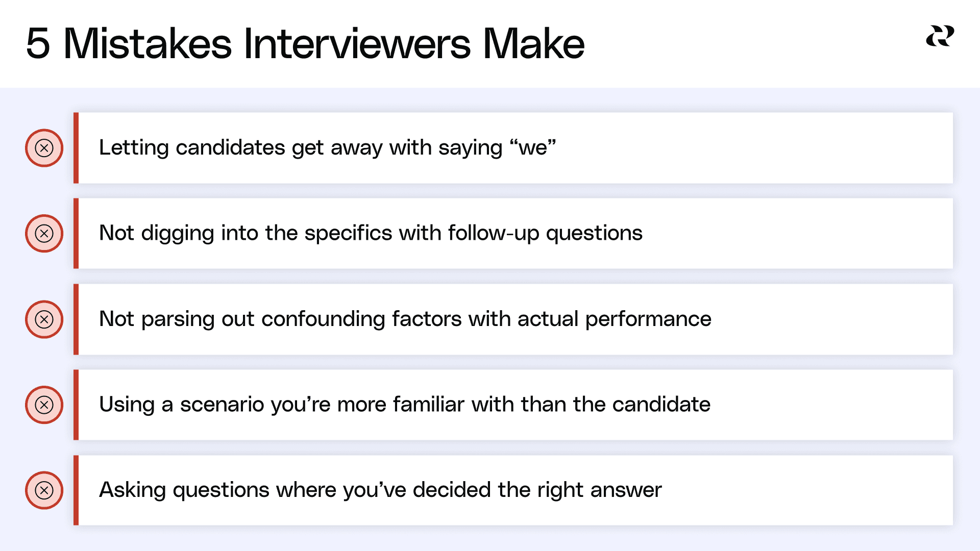Click the 'Not parsing out confounding factors' card
The height and width of the screenshot is (551, 980).
coord(513,319)
